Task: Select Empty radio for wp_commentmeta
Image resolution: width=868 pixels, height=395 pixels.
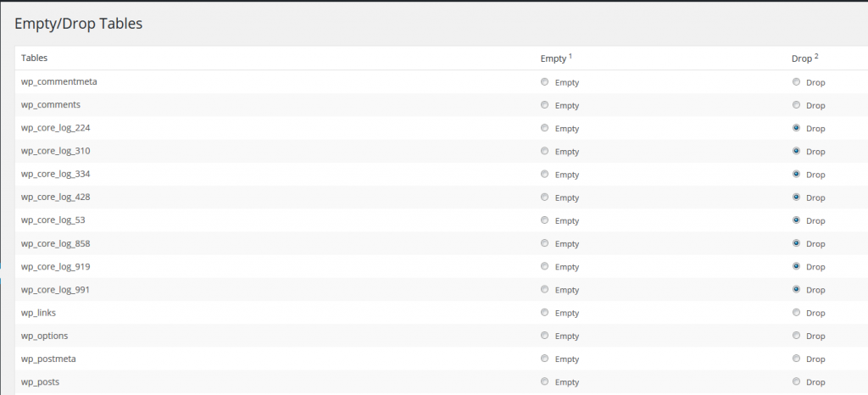Action: (544, 82)
